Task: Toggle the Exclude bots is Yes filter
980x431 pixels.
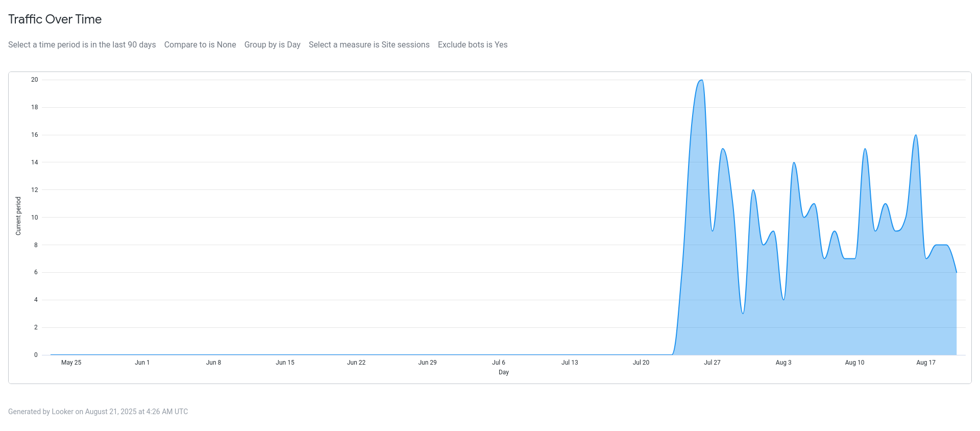Action: [473, 45]
